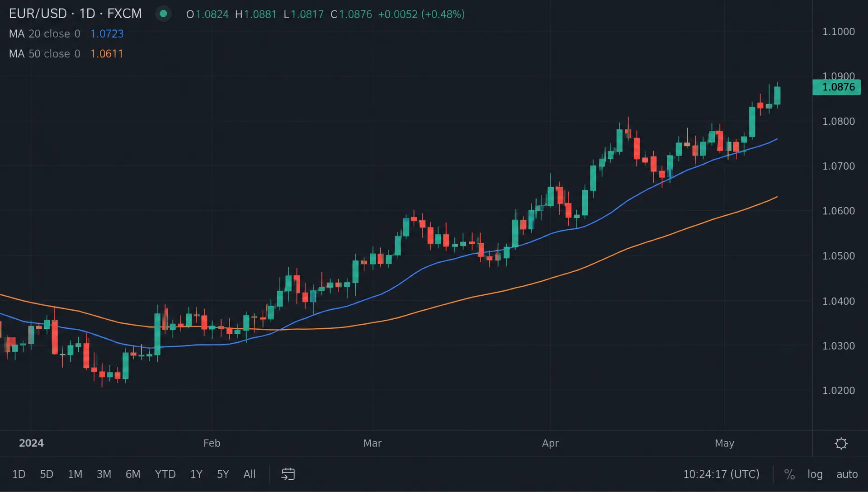Select the 5D time range
This screenshot has width=868, height=492.
pyautogui.click(x=47, y=474)
